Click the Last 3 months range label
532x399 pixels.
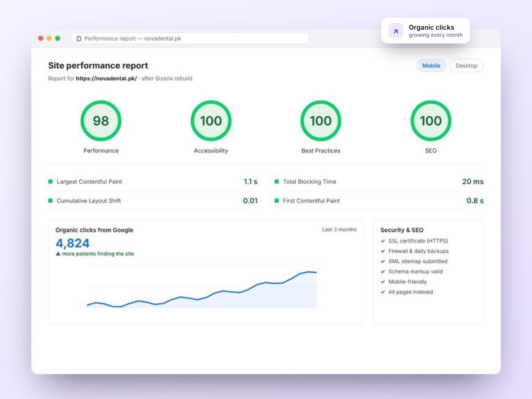click(x=339, y=230)
